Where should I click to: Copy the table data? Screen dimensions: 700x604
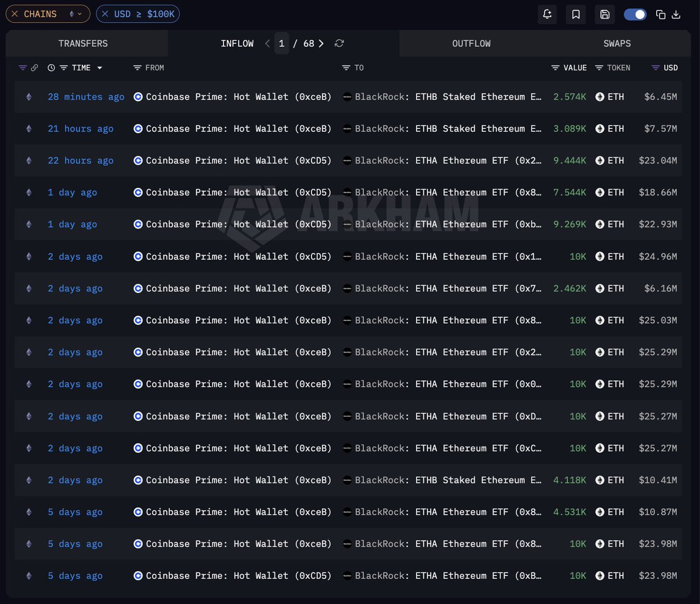click(x=661, y=15)
